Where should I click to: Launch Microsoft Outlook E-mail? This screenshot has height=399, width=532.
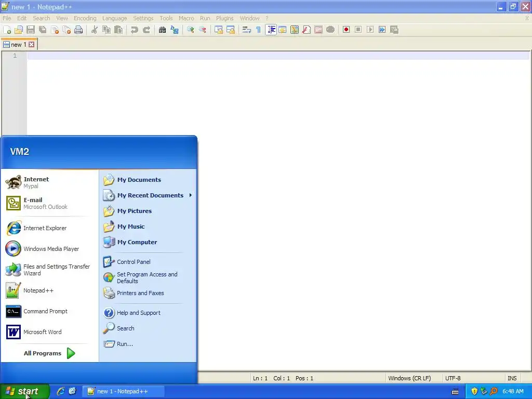pos(49,203)
